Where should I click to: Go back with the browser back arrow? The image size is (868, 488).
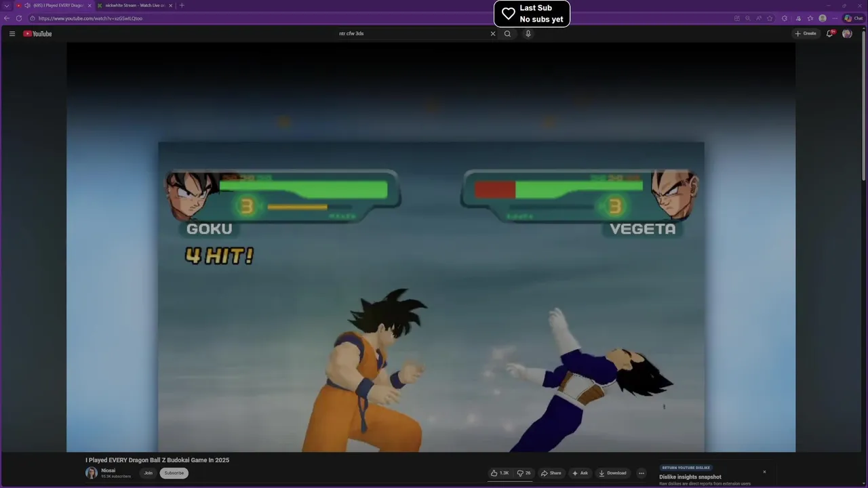point(7,18)
